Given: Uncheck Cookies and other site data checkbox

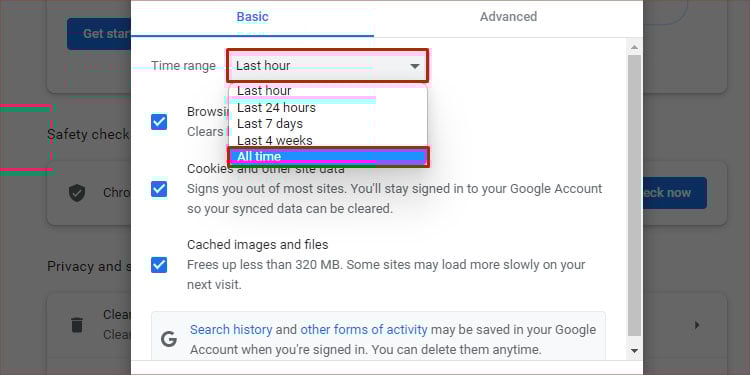Looking at the screenshot, I should pyautogui.click(x=159, y=189).
